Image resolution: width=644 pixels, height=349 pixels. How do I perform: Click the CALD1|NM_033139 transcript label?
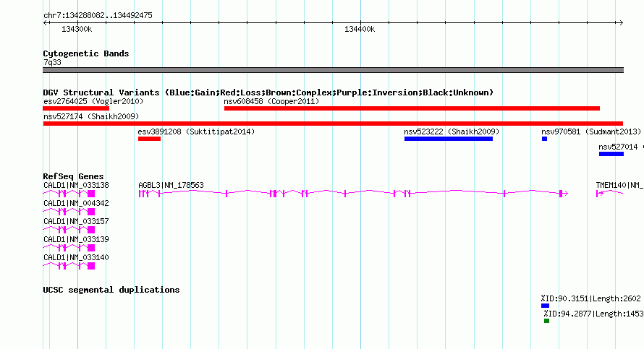pos(77,239)
